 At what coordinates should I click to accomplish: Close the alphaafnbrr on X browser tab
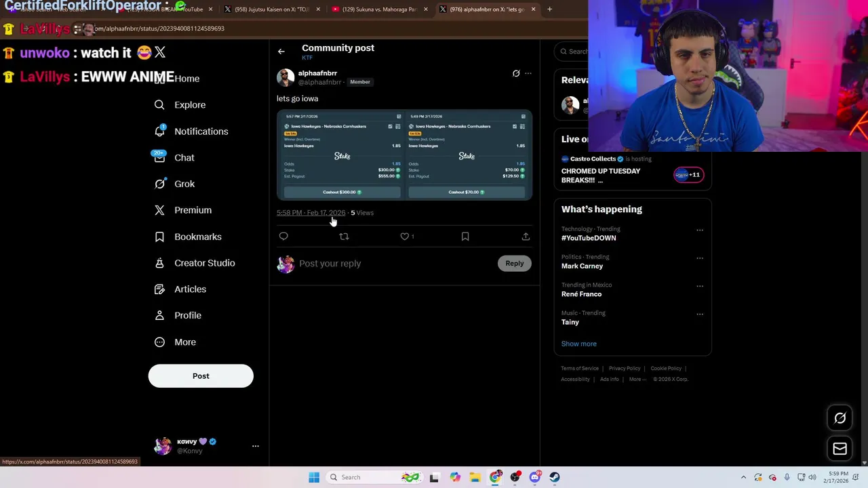(x=533, y=9)
